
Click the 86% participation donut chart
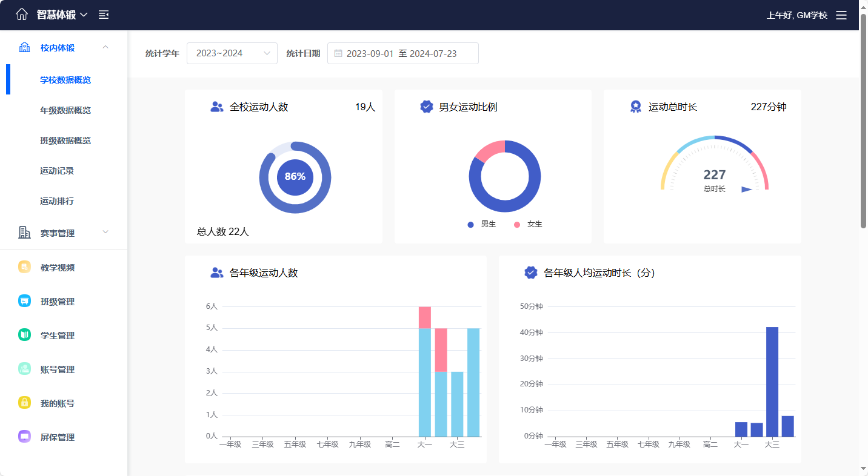pos(295,177)
